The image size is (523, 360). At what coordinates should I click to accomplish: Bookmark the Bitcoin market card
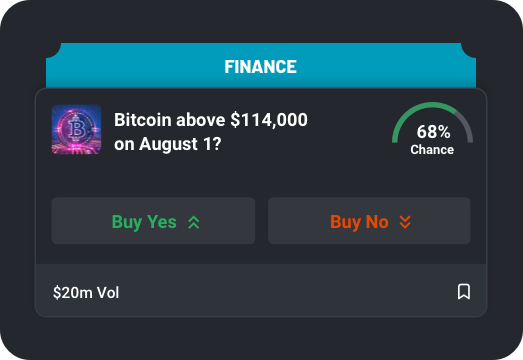point(464,292)
